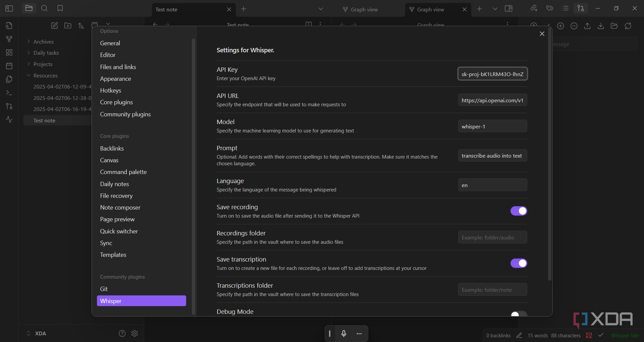Turn off the Save recording toggle

[x=519, y=211]
